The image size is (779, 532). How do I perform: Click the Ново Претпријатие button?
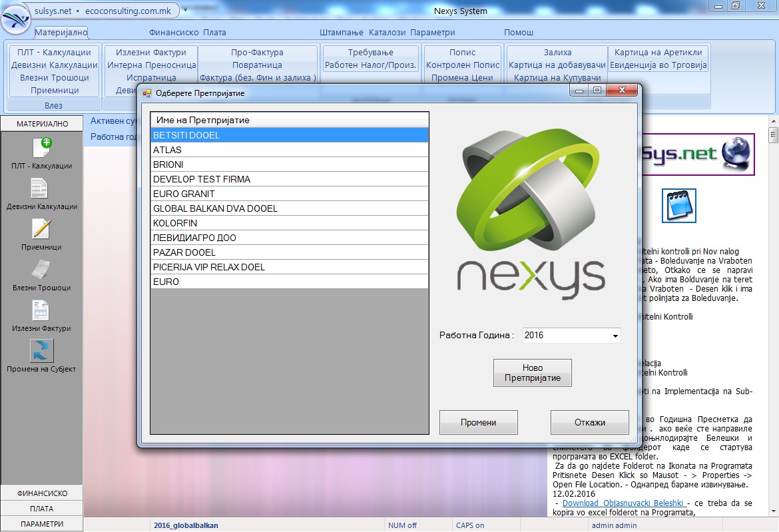pos(532,372)
